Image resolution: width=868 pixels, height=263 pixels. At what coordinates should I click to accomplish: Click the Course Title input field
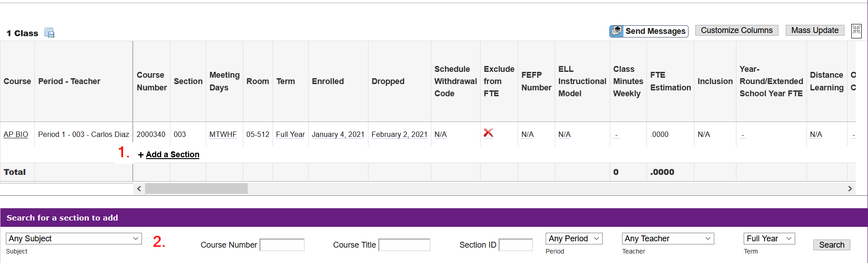coord(404,245)
